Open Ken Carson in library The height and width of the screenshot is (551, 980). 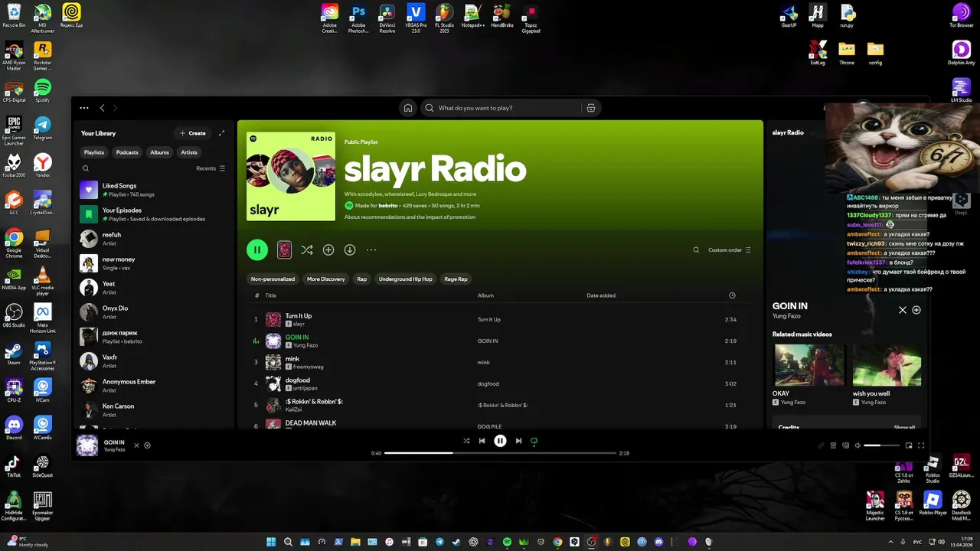(x=155, y=410)
